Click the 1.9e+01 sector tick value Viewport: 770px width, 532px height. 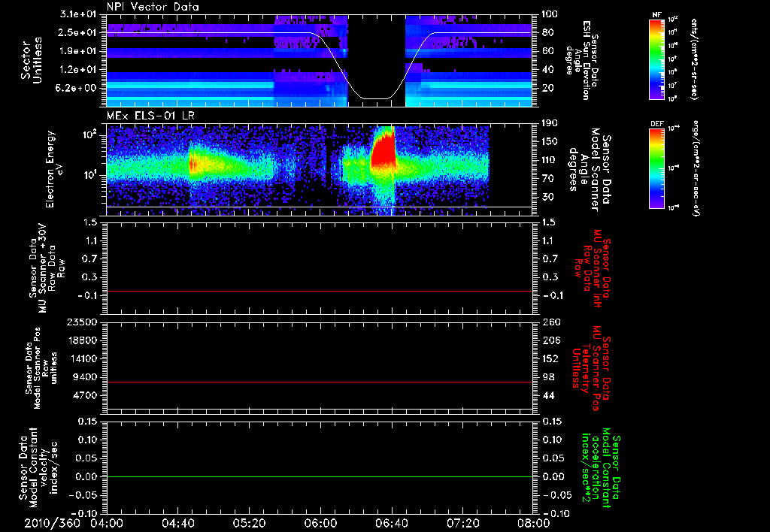80,51
